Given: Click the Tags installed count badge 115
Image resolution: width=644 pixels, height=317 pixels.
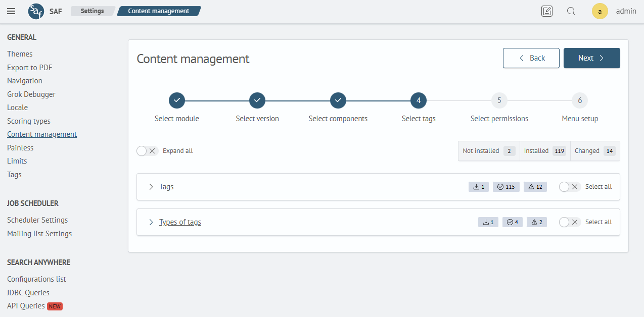Looking at the screenshot, I should coord(506,187).
